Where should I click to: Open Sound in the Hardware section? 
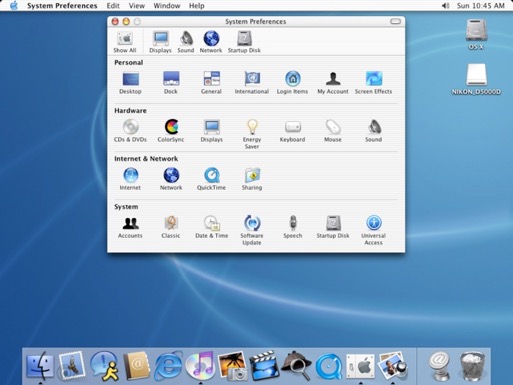click(373, 131)
